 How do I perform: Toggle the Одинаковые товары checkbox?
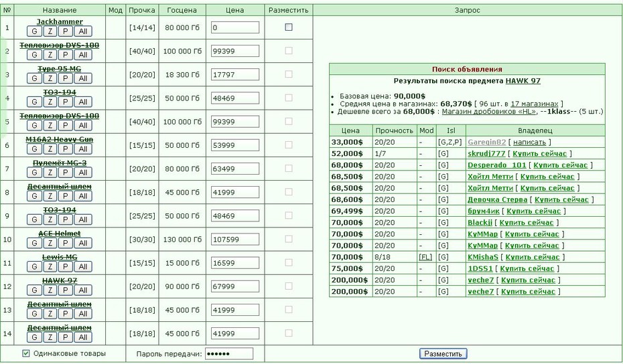point(26,353)
